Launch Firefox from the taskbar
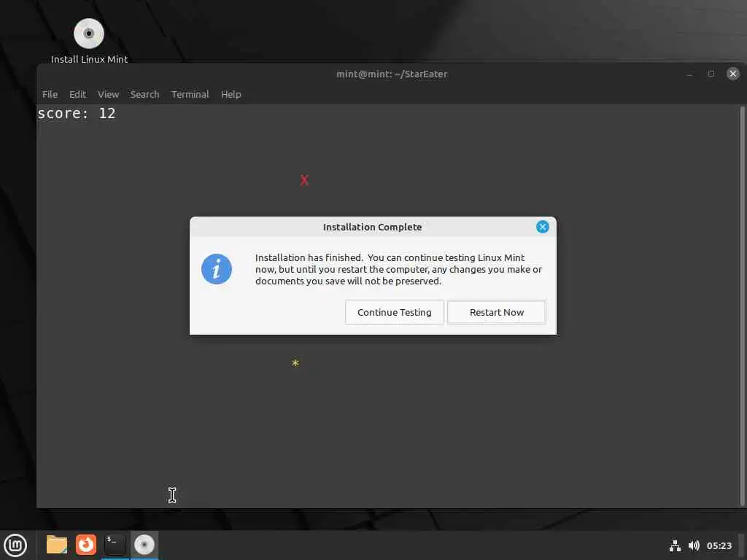Viewport: 747px width, 560px height. pos(86,545)
